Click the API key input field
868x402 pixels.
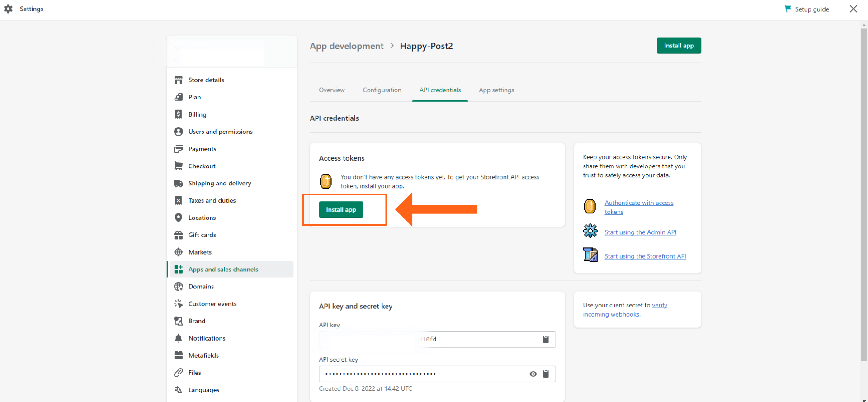coord(429,340)
